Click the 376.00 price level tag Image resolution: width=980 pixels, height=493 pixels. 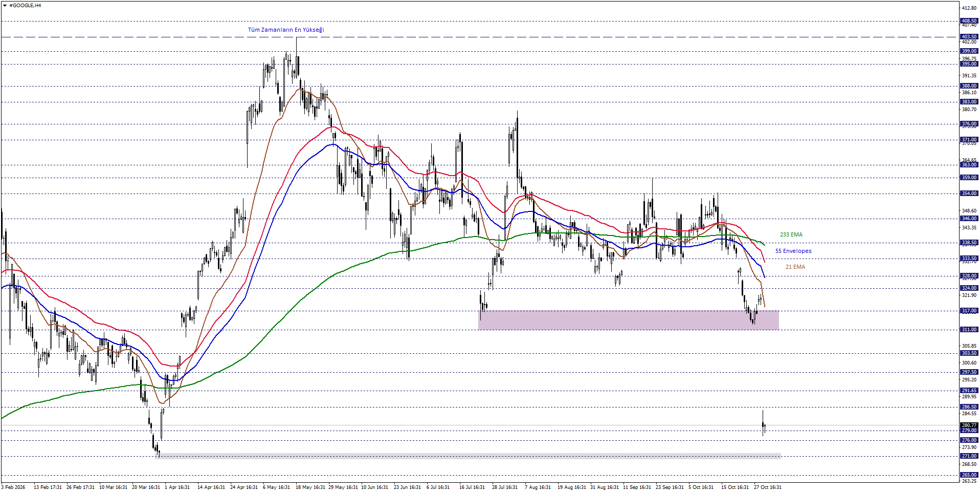tap(969, 124)
